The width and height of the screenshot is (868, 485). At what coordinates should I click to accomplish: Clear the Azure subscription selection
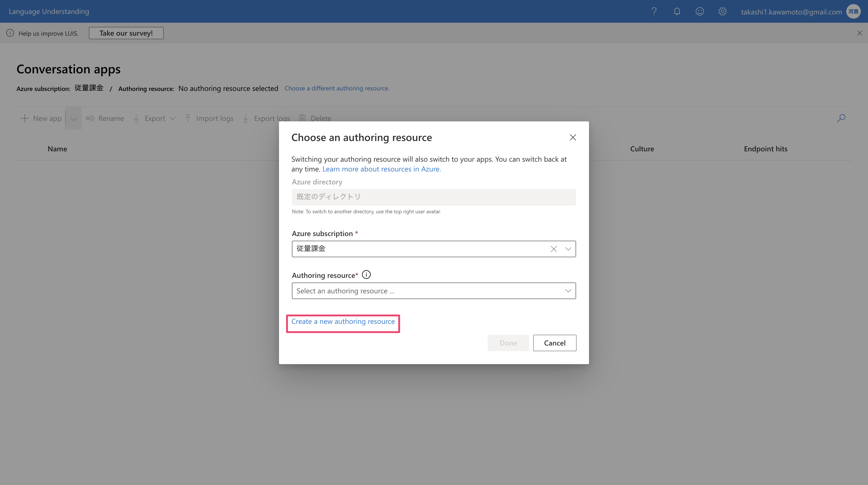tap(554, 249)
